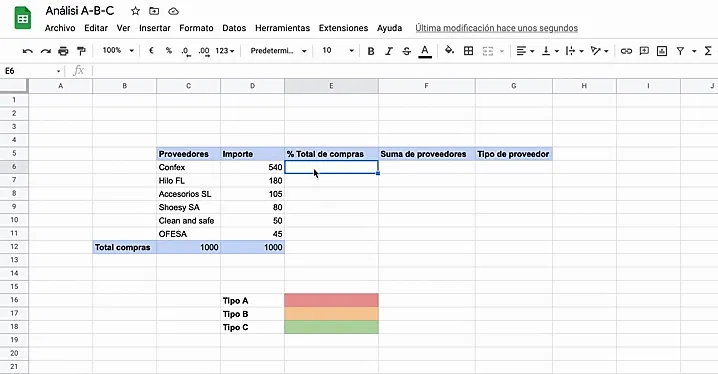Create a filter icon
Viewport: 718px width, 374px height.
pyautogui.click(x=680, y=51)
